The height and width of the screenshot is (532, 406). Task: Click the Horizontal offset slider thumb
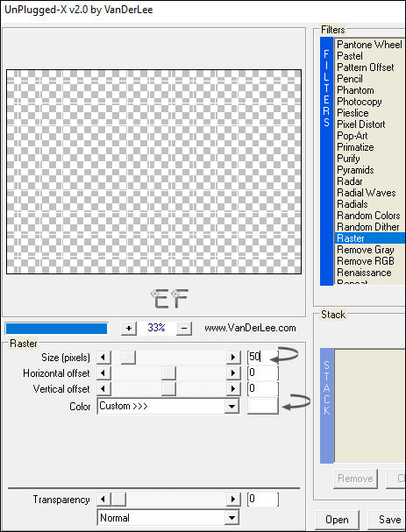point(168,373)
